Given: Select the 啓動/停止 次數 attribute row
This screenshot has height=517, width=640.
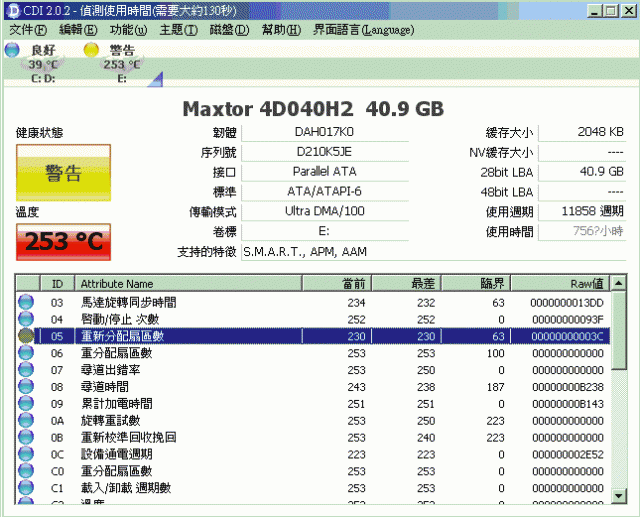Looking at the screenshot, I should pyautogui.click(x=313, y=319).
